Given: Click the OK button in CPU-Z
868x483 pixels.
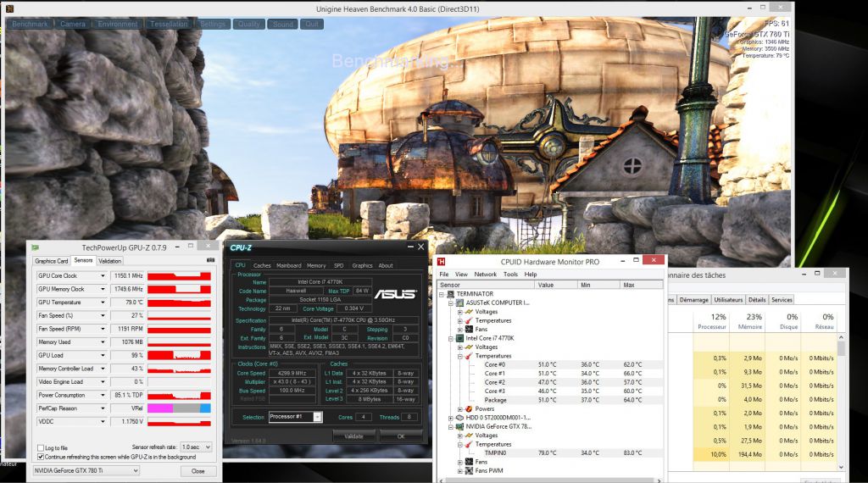Looking at the screenshot, I should click(x=401, y=436).
